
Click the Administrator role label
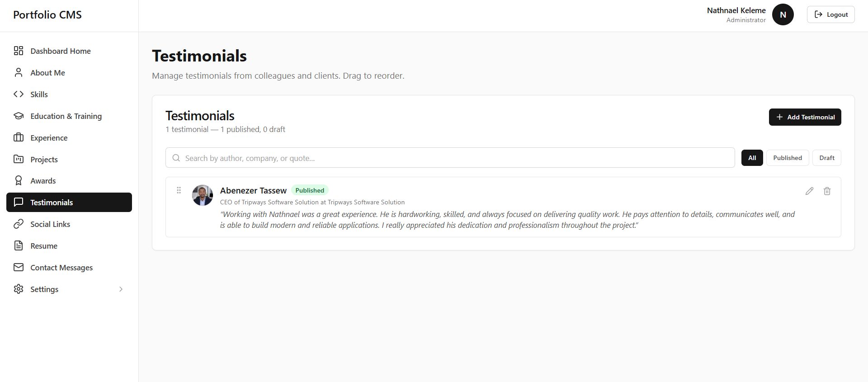tap(746, 20)
